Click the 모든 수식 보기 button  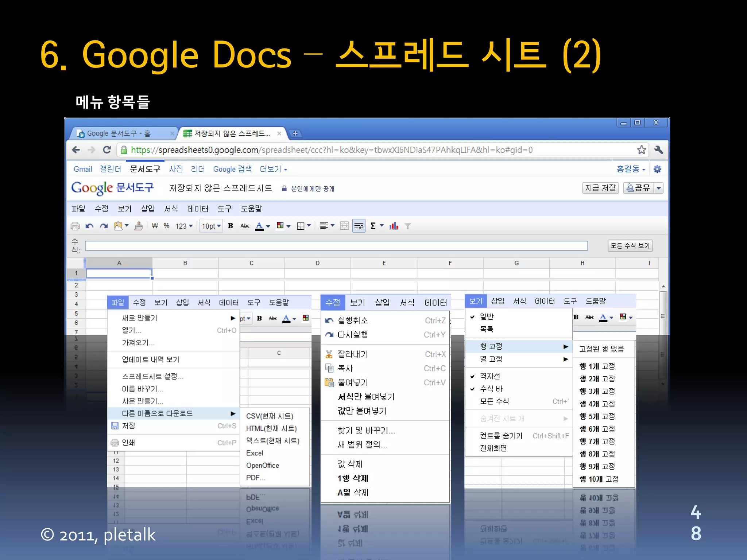click(630, 246)
